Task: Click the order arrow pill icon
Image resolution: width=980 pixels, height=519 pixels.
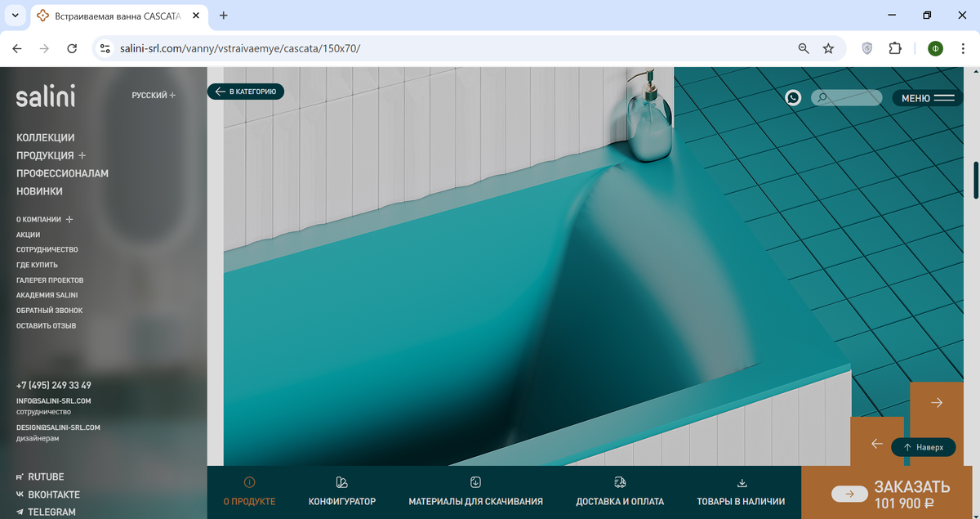Action: (x=849, y=494)
